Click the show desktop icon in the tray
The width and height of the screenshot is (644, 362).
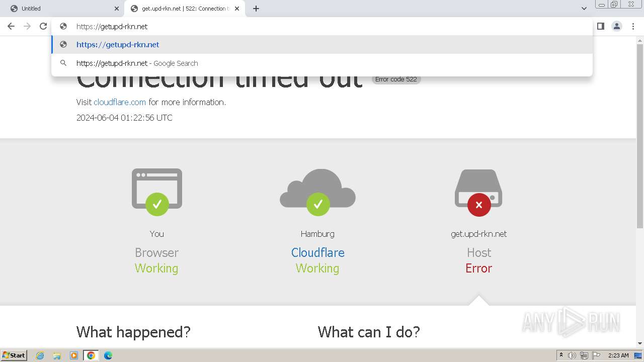tap(638, 355)
